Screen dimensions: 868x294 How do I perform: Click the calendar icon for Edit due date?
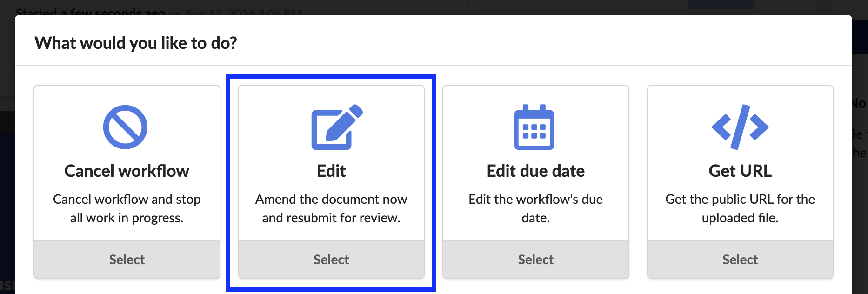534,127
